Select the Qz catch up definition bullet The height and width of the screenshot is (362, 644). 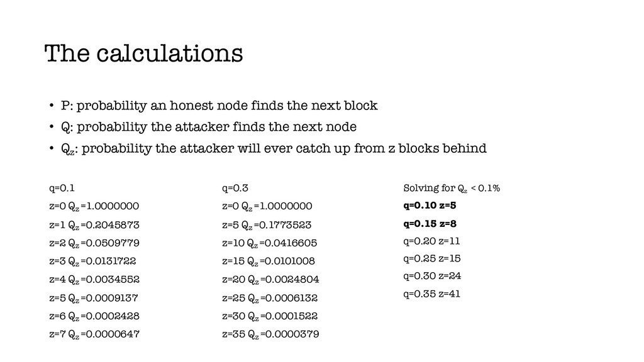click(x=268, y=148)
